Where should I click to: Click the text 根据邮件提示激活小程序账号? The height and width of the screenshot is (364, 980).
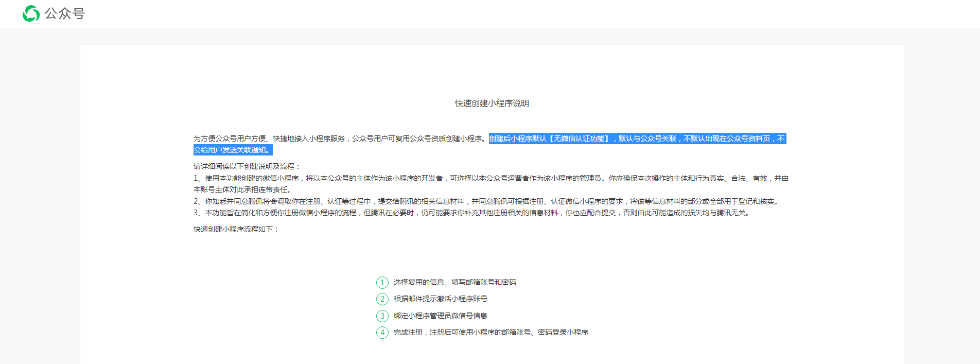(x=441, y=299)
